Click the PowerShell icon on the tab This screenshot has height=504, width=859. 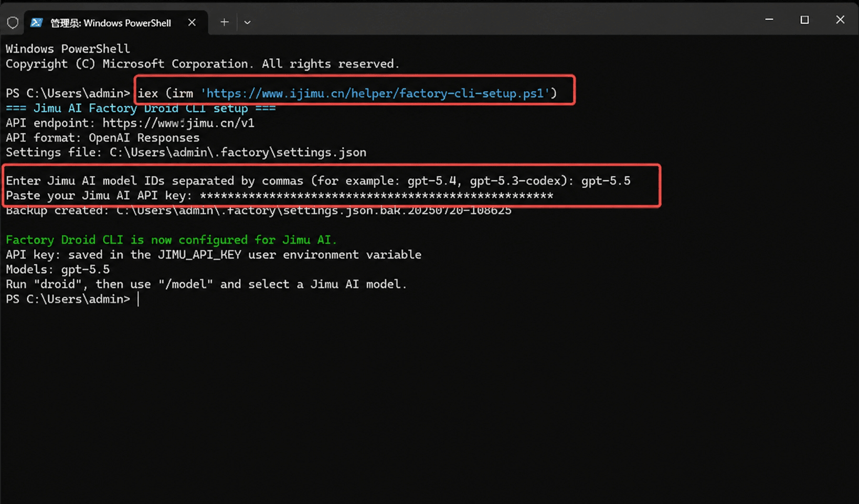click(x=36, y=23)
